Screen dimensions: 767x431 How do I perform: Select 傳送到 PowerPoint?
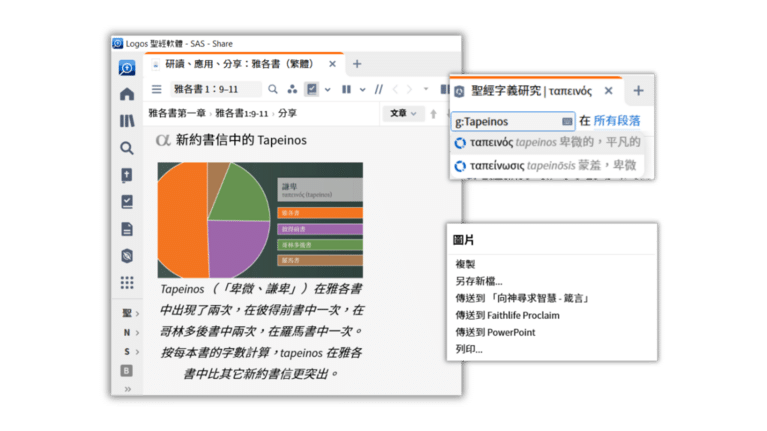pos(495,333)
